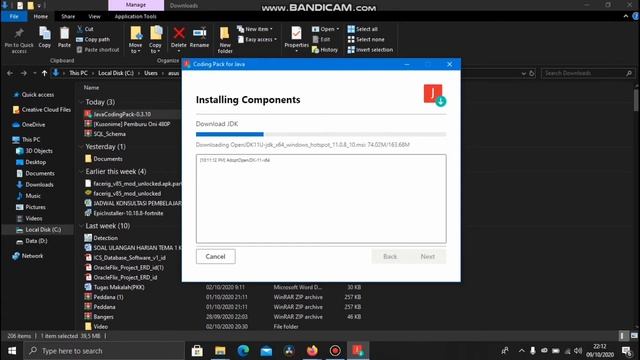Select Network in navigation pane
Screen dimensions: 640x360
(32, 256)
